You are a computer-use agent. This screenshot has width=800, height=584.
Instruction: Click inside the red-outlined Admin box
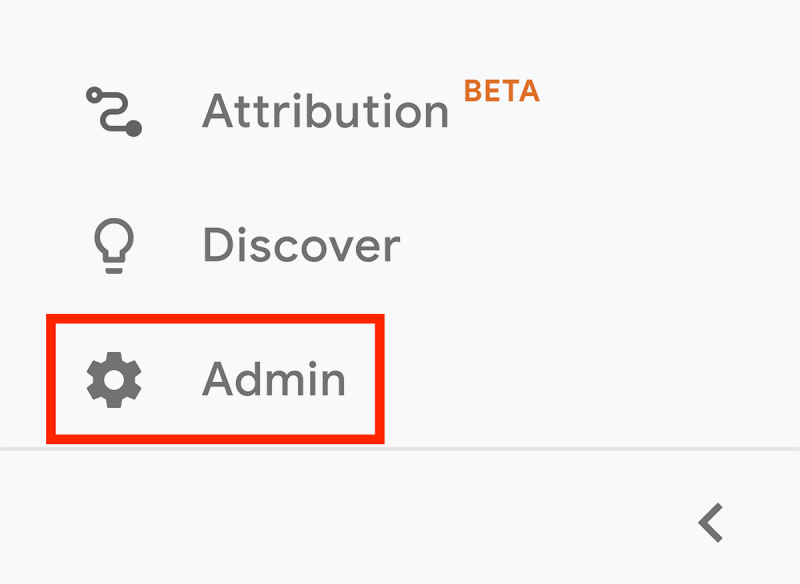coord(215,380)
